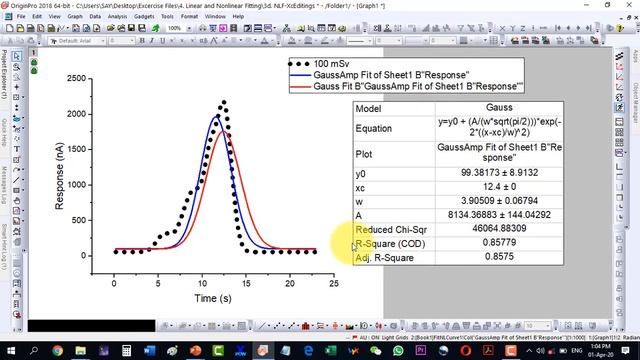
Task: Open the zoom level 100% dropdown
Action: [x=189, y=28]
